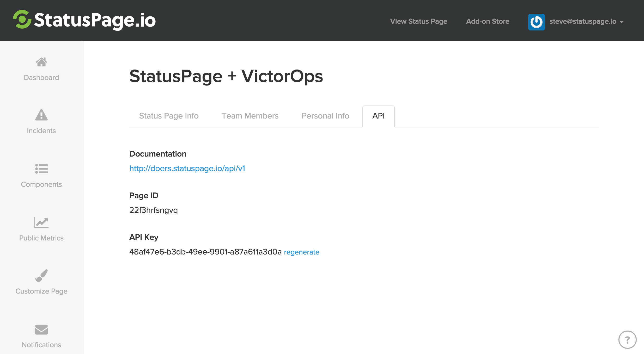The height and width of the screenshot is (354, 644).
Task: Click the Incidents sidebar label
Action: (x=41, y=131)
